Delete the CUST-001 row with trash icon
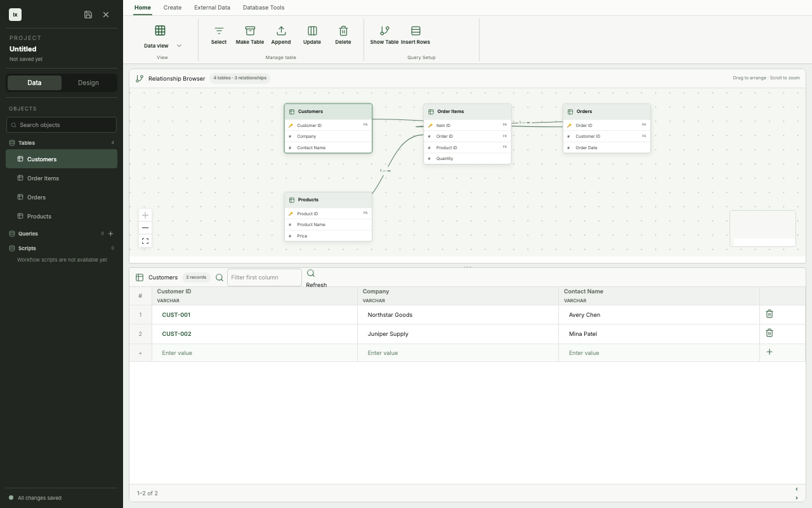Screen dimensions: 812x508 (x=769, y=314)
